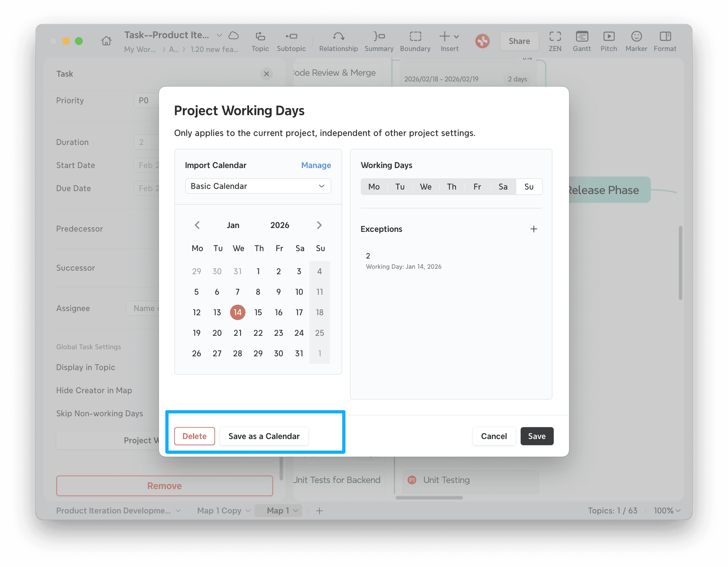
Task: Click the vertical scrollbar on canvas
Action: (680, 263)
